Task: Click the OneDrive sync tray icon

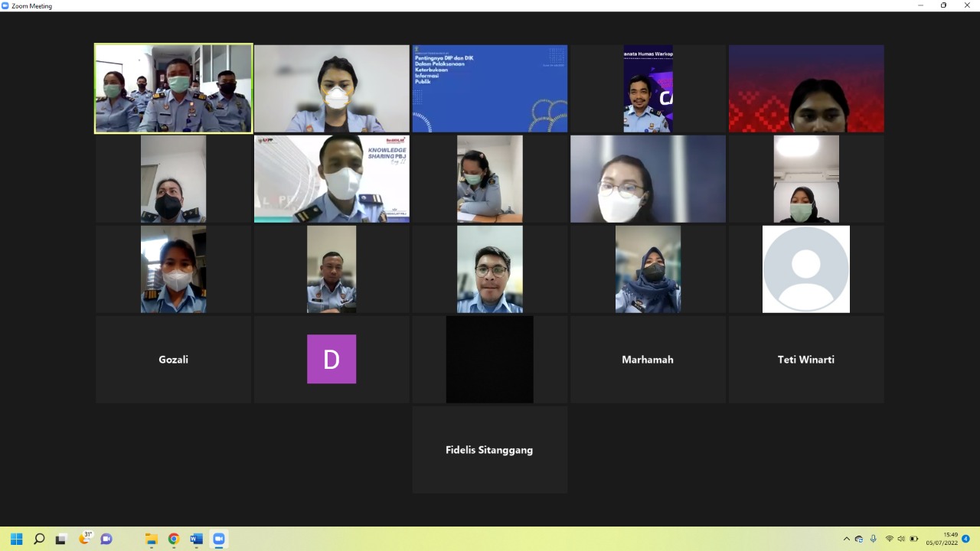Action: pyautogui.click(x=859, y=539)
